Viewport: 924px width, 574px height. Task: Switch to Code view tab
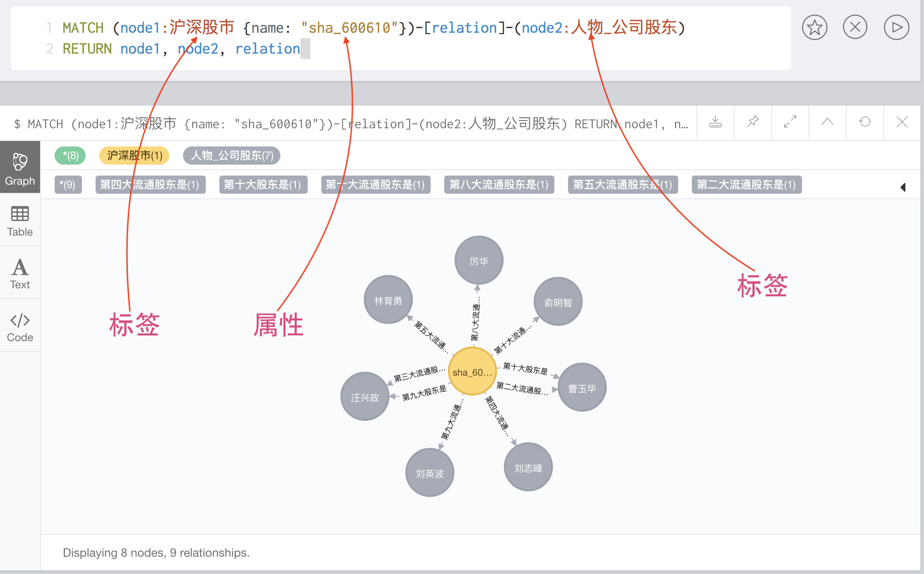click(x=20, y=326)
